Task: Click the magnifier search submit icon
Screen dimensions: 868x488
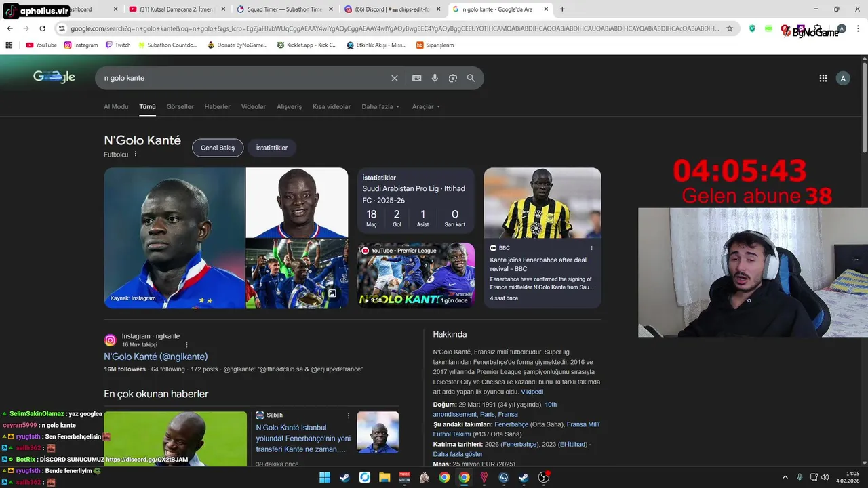Action: tap(471, 78)
